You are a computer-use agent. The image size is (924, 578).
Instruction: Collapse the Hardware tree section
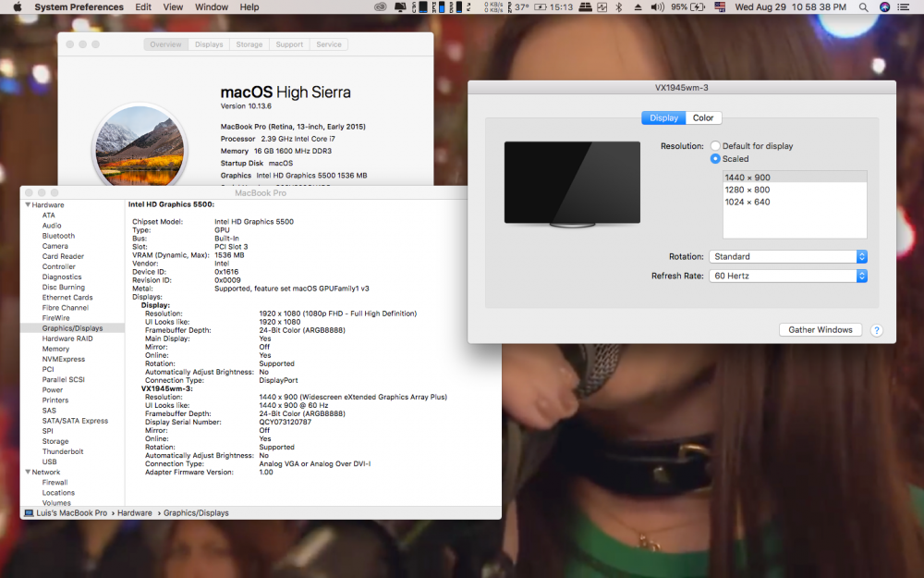click(28, 204)
